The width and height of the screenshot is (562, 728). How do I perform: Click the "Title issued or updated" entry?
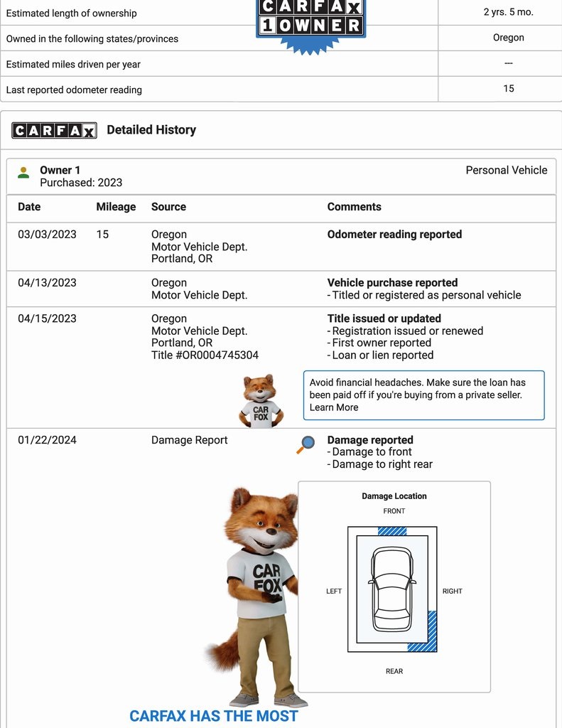pos(384,318)
